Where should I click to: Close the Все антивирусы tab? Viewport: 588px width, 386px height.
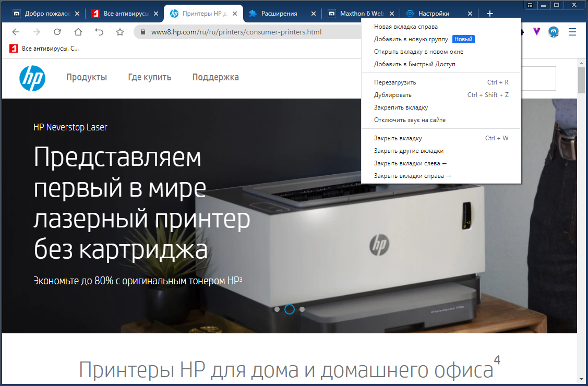click(x=156, y=14)
